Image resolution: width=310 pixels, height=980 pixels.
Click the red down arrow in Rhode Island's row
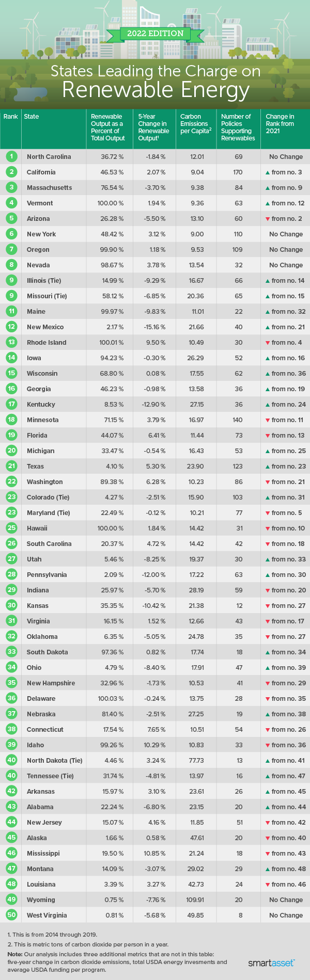pos(268,343)
